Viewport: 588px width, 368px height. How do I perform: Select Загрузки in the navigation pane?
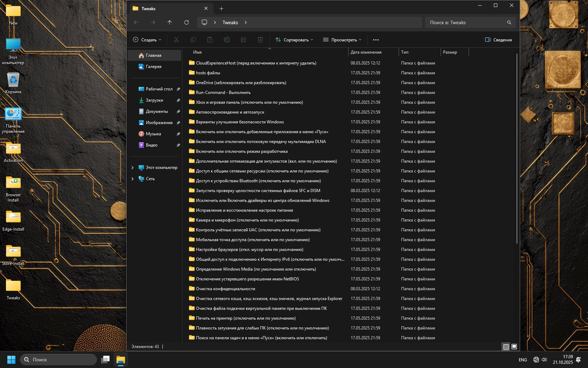[154, 100]
